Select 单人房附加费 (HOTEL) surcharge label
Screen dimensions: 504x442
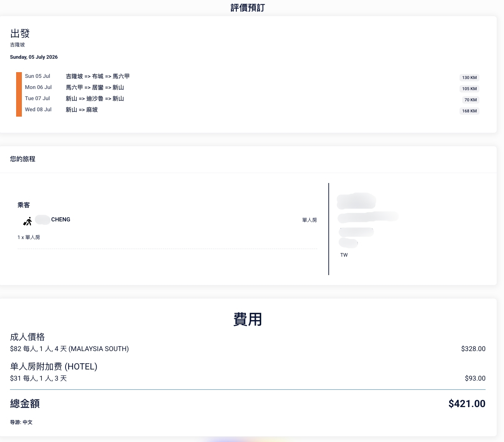click(x=54, y=366)
